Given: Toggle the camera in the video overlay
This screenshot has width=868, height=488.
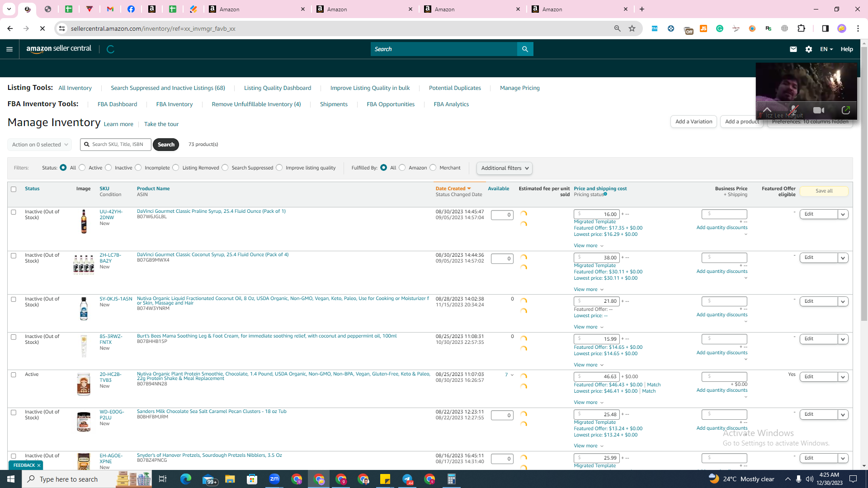Looking at the screenshot, I should 819,110.
